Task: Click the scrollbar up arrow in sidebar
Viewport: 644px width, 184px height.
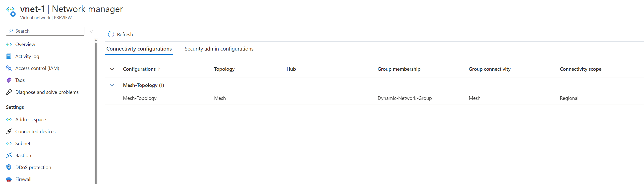Action: click(x=96, y=40)
